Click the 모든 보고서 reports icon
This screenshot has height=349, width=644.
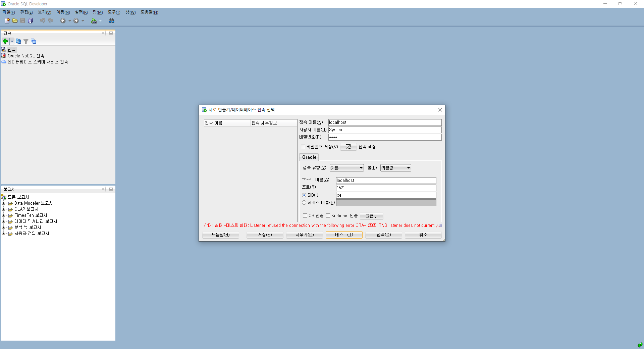(4, 197)
